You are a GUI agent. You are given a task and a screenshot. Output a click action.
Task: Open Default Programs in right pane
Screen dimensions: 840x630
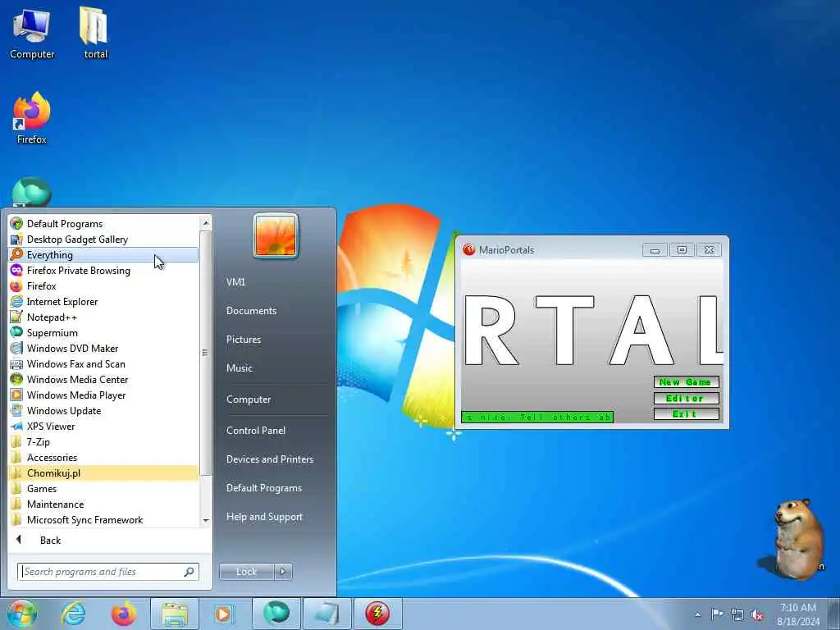coord(263,488)
